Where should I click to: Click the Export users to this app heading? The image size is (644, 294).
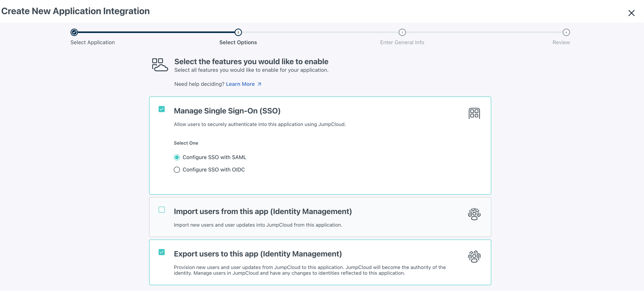point(257,254)
